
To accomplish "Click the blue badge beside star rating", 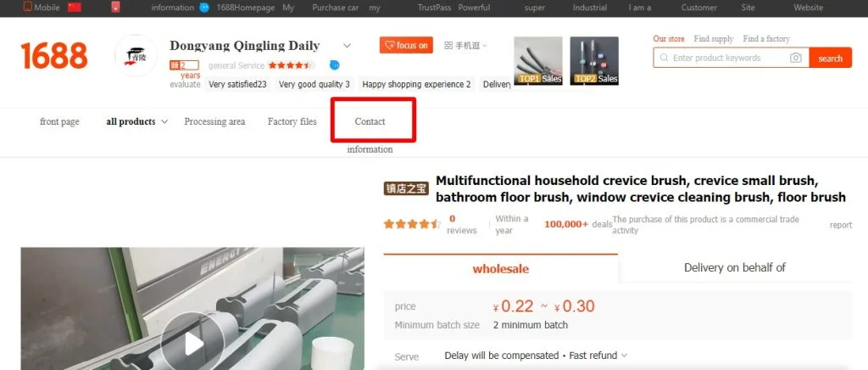I will 334,65.
